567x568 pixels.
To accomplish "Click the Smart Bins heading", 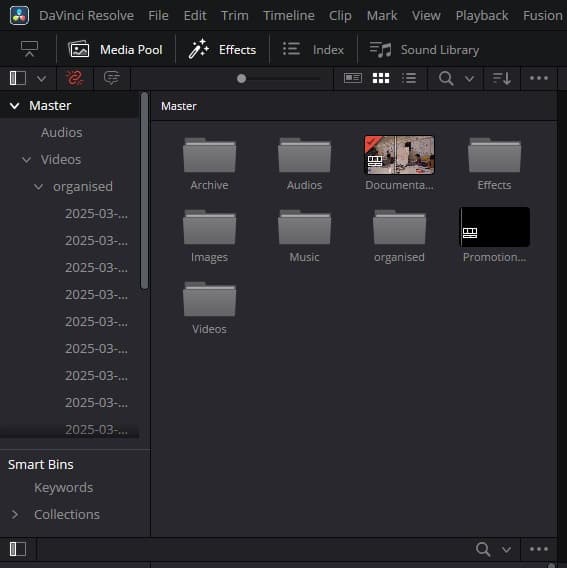I will coord(41,464).
